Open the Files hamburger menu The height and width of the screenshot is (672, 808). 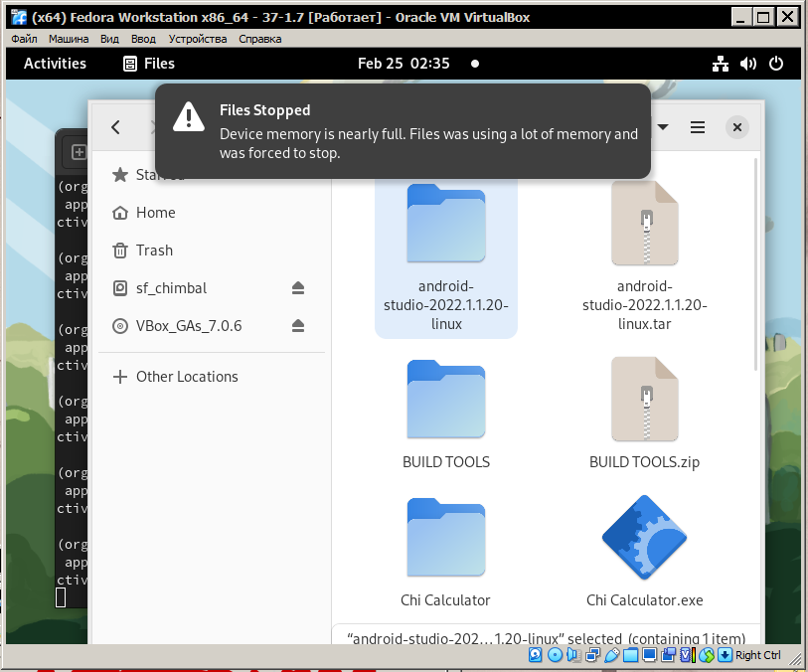(x=698, y=127)
